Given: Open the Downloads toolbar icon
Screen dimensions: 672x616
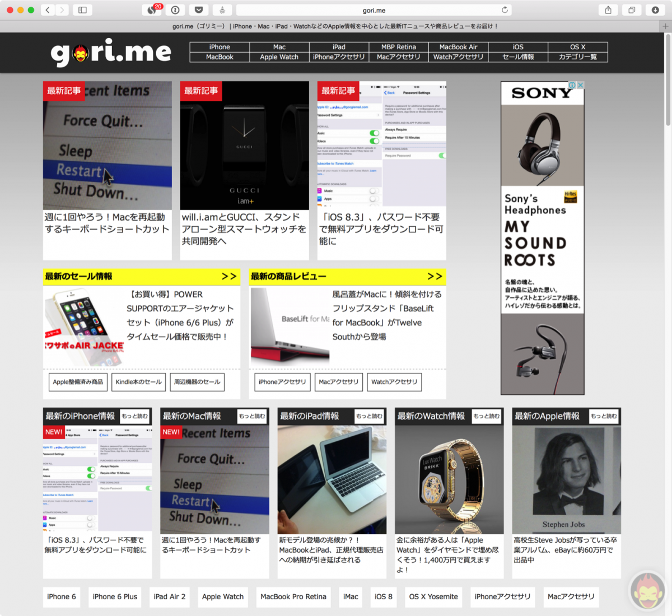Looking at the screenshot, I should [x=655, y=10].
